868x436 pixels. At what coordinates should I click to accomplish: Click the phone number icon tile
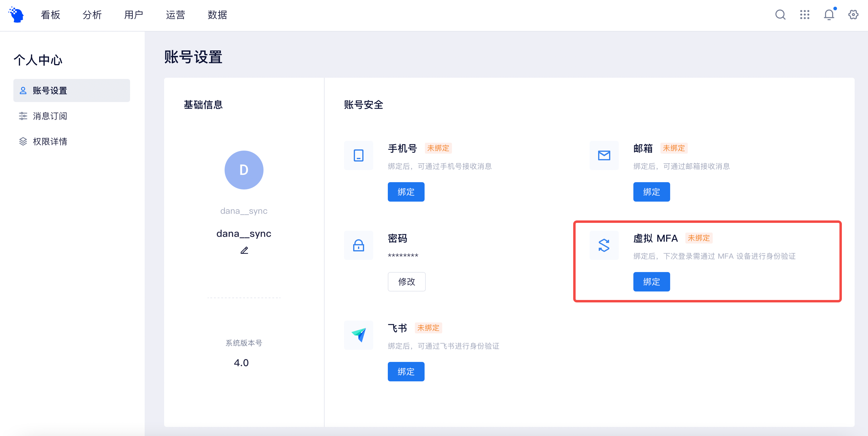(359, 155)
